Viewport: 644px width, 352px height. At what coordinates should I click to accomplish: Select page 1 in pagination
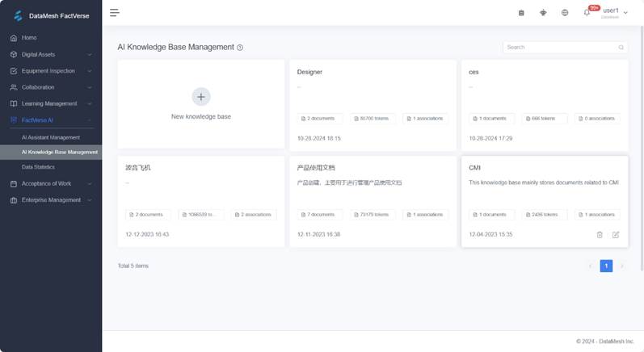coord(606,266)
